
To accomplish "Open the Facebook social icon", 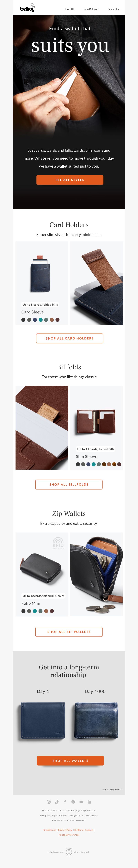I will pyautogui.click(x=65, y=802).
